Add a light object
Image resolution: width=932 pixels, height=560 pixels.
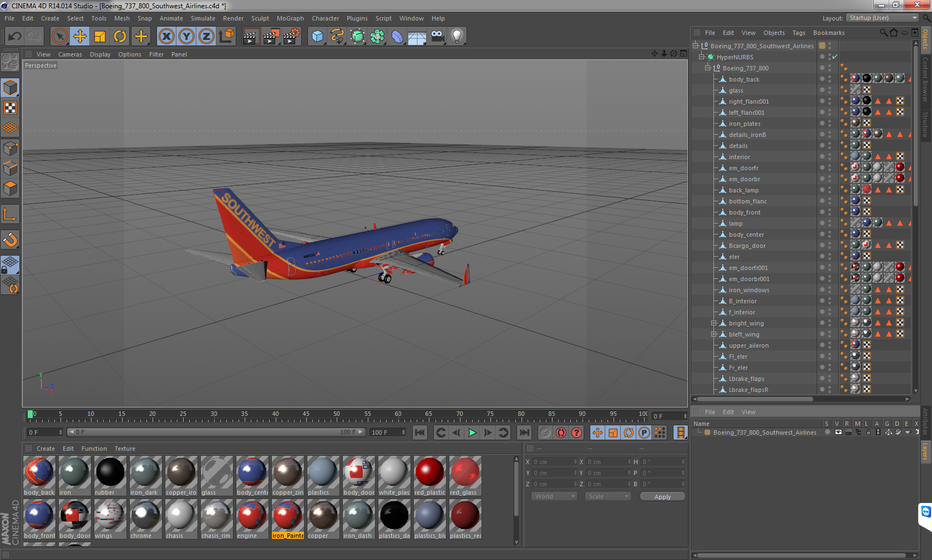pyautogui.click(x=457, y=37)
